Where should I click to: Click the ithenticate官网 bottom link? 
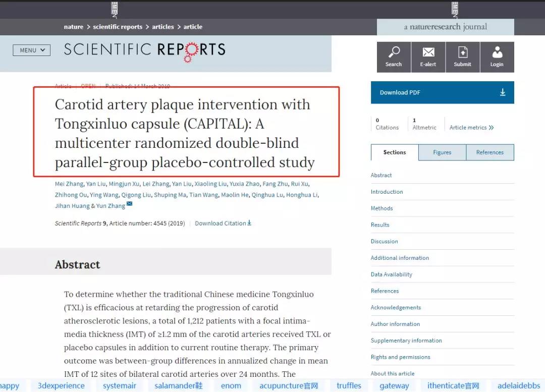[453, 386]
